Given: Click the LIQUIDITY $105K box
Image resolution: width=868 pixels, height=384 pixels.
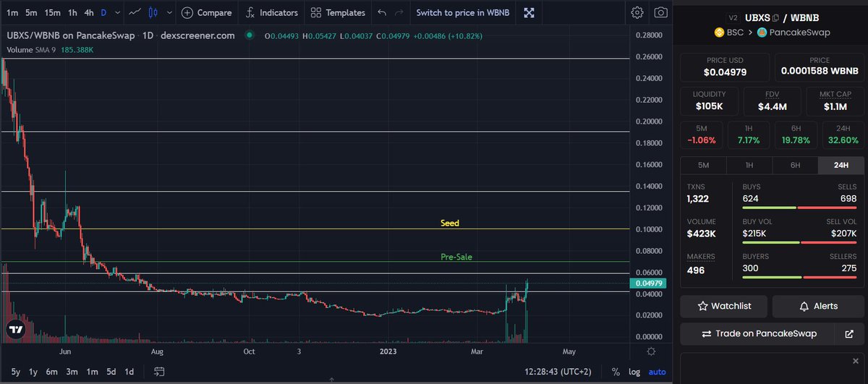Looking at the screenshot, I should (708, 101).
